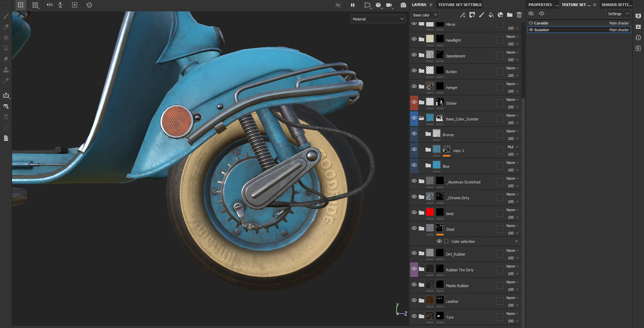The height and width of the screenshot is (328, 644).
Task: Show the Carside texture set
Action: tap(531, 23)
